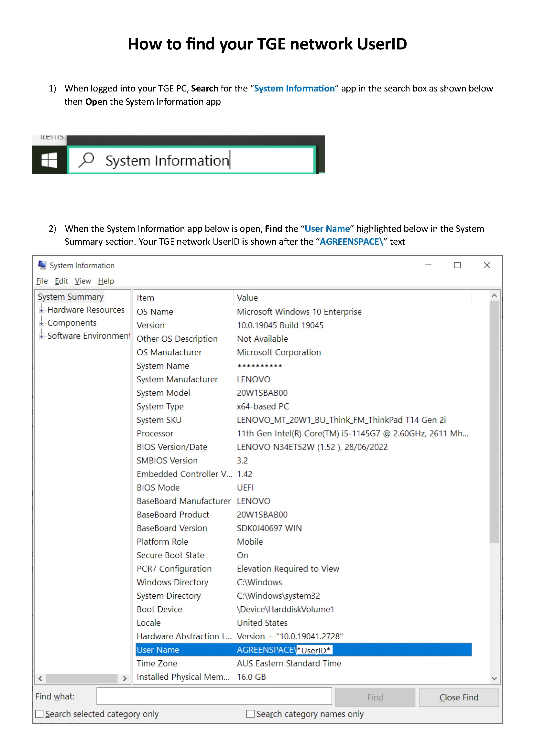535x756 pixels.
Task: Click the right scroll arrow under tree pane
Action: pyautogui.click(x=125, y=679)
